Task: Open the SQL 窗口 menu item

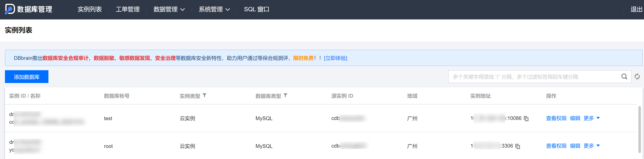Action: click(256, 10)
